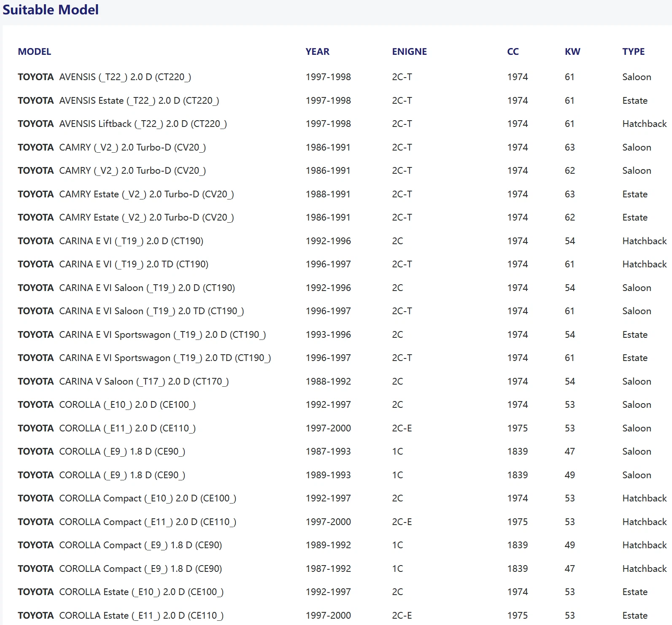Click engine 2C-E in COROLLA Compact E11 row

tap(402, 522)
